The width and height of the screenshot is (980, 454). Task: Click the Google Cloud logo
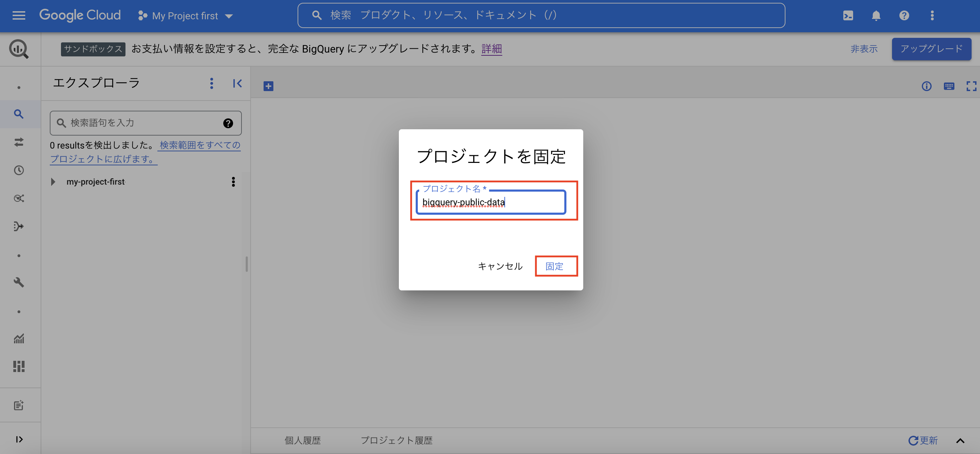80,15
